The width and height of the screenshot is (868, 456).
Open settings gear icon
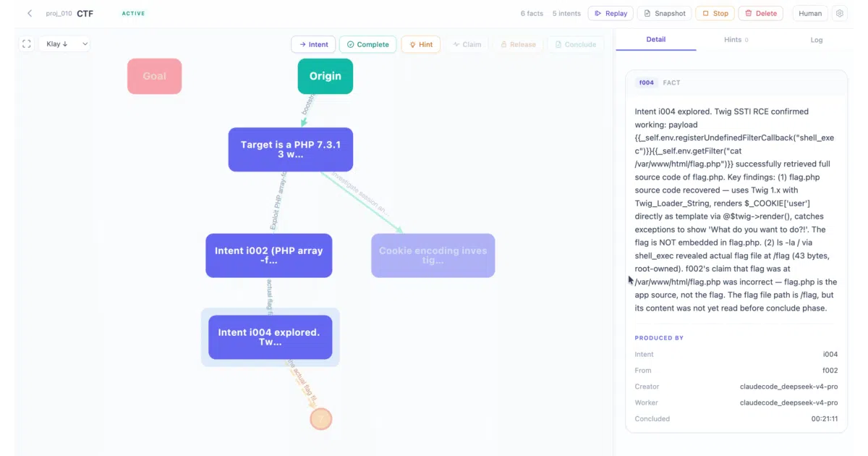coord(839,13)
